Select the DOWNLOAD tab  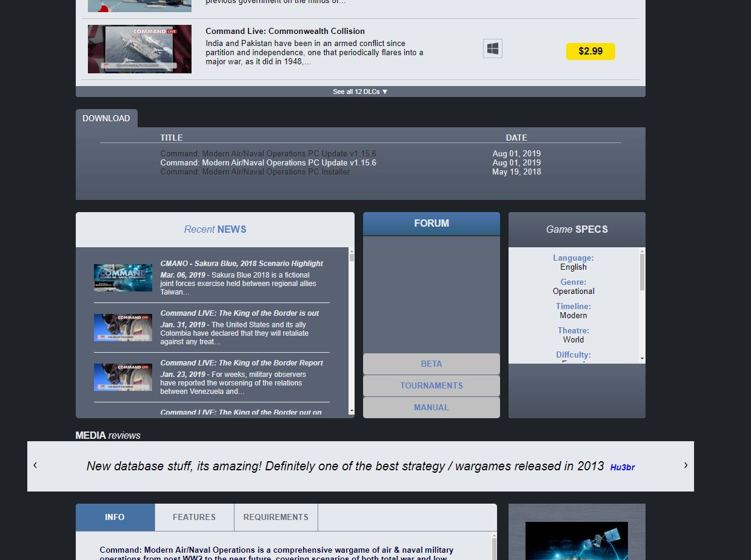(106, 118)
